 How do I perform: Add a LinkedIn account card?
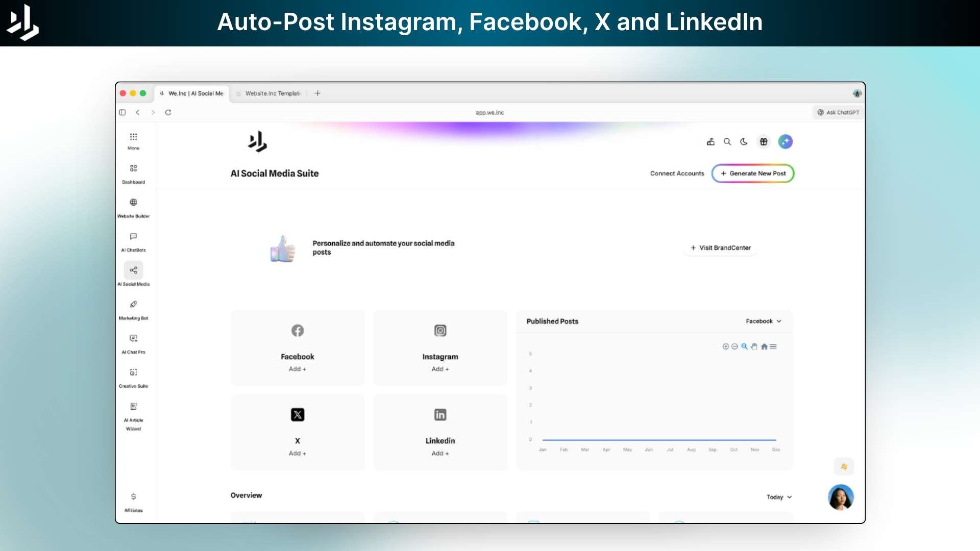(440, 453)
